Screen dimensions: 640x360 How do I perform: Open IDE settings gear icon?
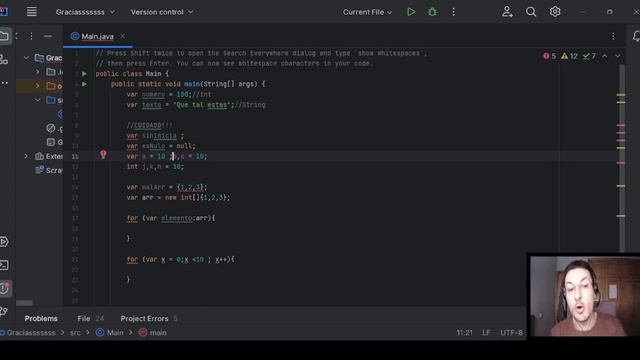[x=555, y=12]
